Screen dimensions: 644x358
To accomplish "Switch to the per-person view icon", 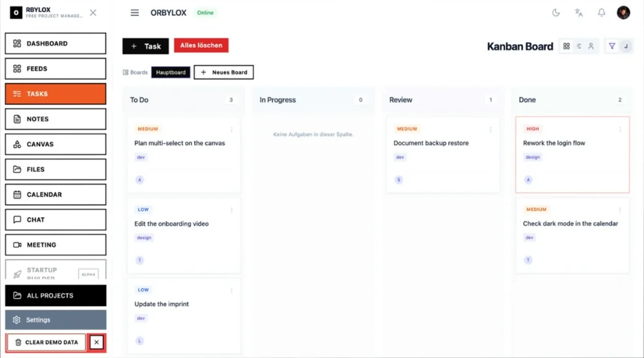I will coord(591,46).
